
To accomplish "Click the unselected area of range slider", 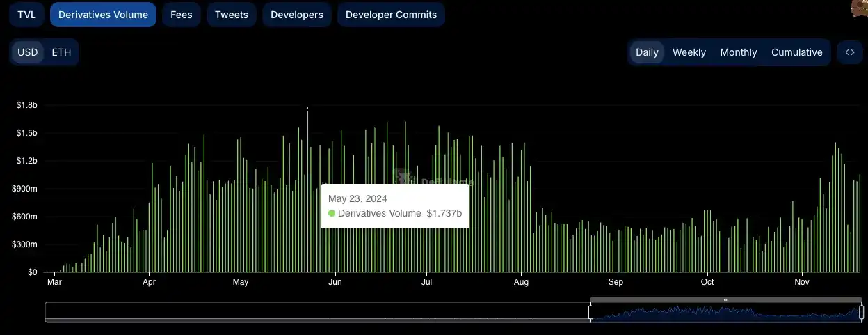I will pyautogui.click(x=313, y=312).
